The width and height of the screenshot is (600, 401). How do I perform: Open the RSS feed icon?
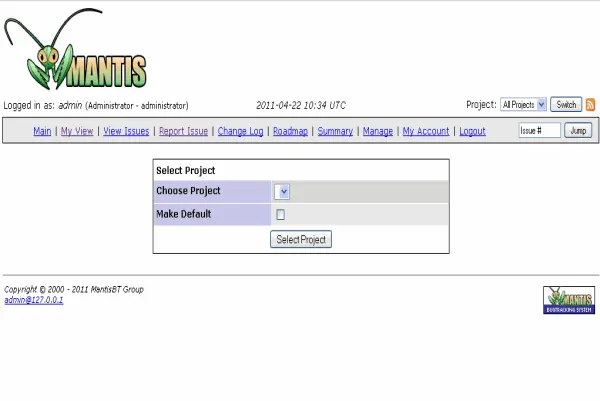(x=590, y=104)
